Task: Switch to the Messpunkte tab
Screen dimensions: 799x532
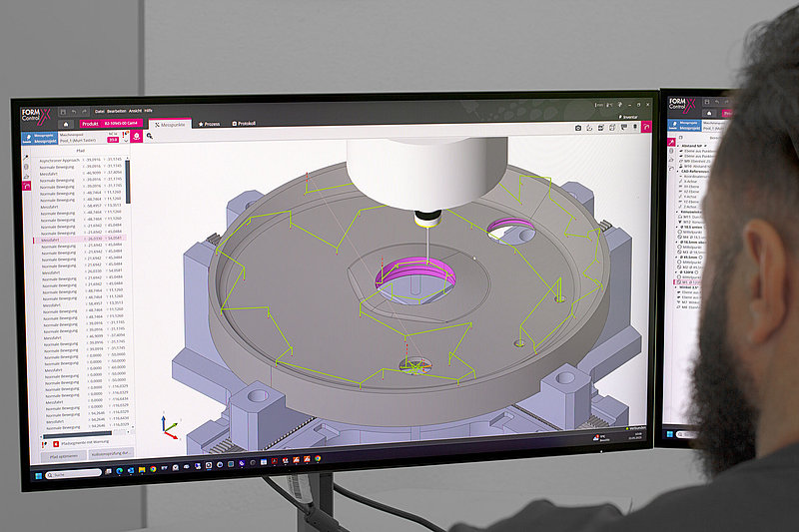Action: (170, 124)
